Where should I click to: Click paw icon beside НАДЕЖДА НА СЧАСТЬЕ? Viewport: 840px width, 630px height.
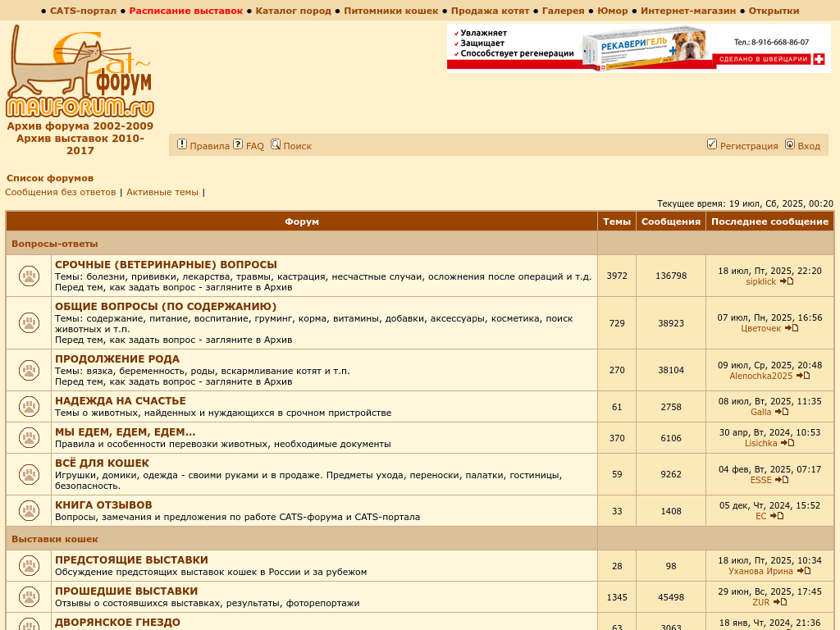[x=29, y=407]
